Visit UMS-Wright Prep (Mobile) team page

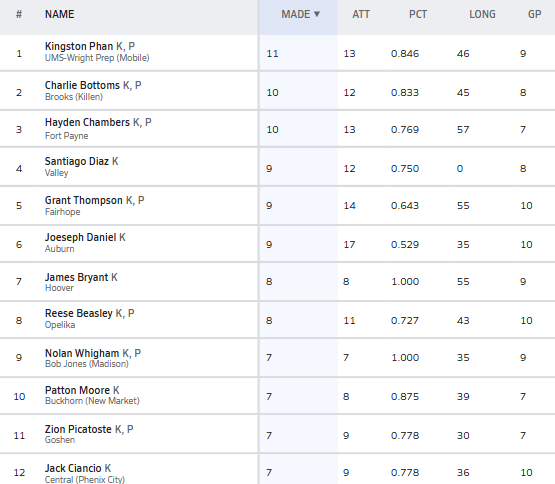coord(97,58)
